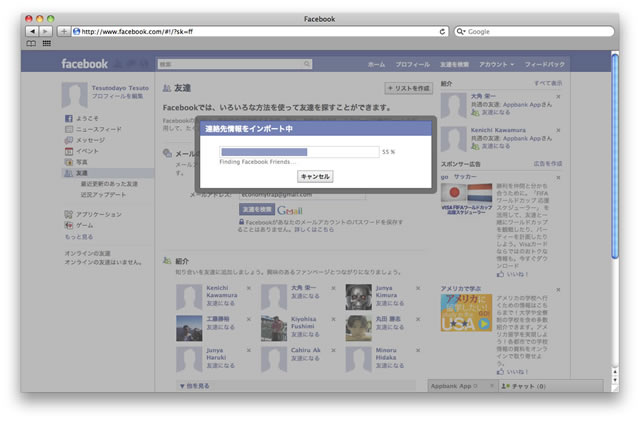
Task: Click the browser vertical scrollbar thumb
Action: [615, 156]
